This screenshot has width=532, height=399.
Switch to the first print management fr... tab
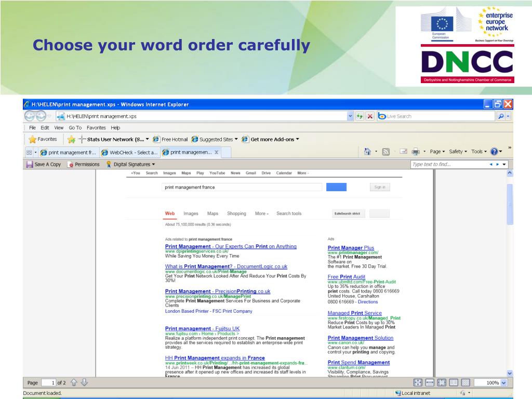click(x=69, y=152)
